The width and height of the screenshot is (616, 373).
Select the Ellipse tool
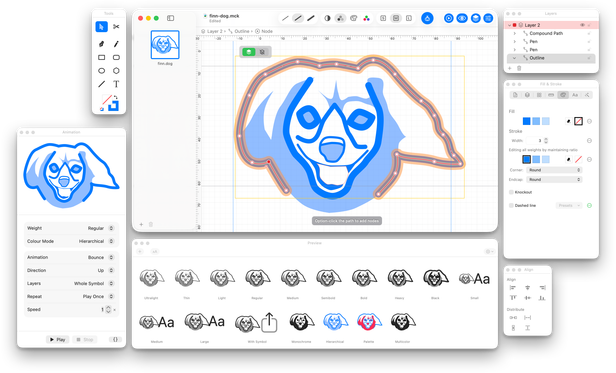[x=101, y=71]
